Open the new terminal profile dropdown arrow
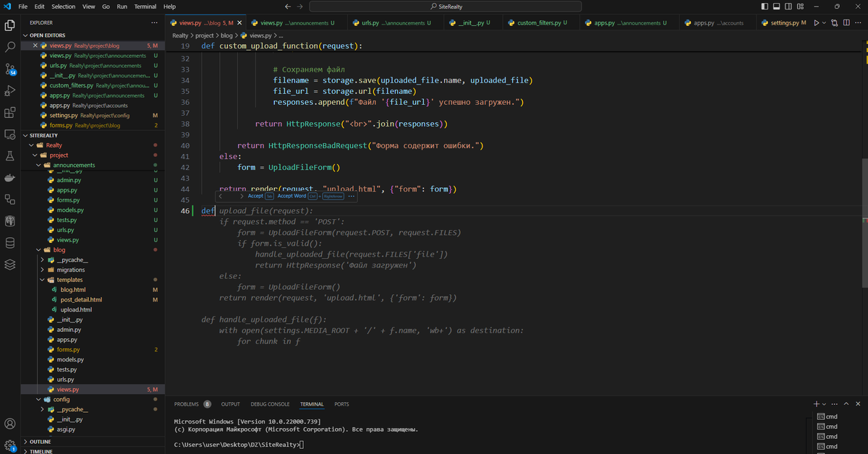This screenshot has width=868, height=454. click(x=825, y=404)
